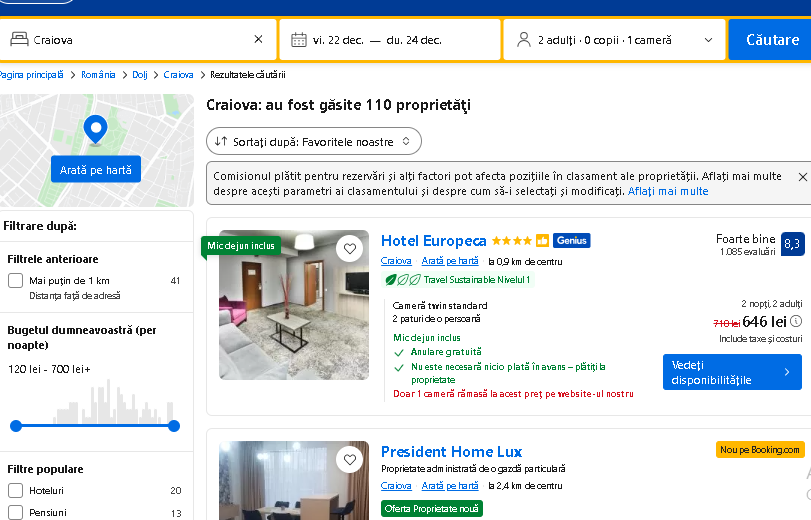811x520 pixels.
Task: Click President Home Lux photo
Action: tap(294, 481)
